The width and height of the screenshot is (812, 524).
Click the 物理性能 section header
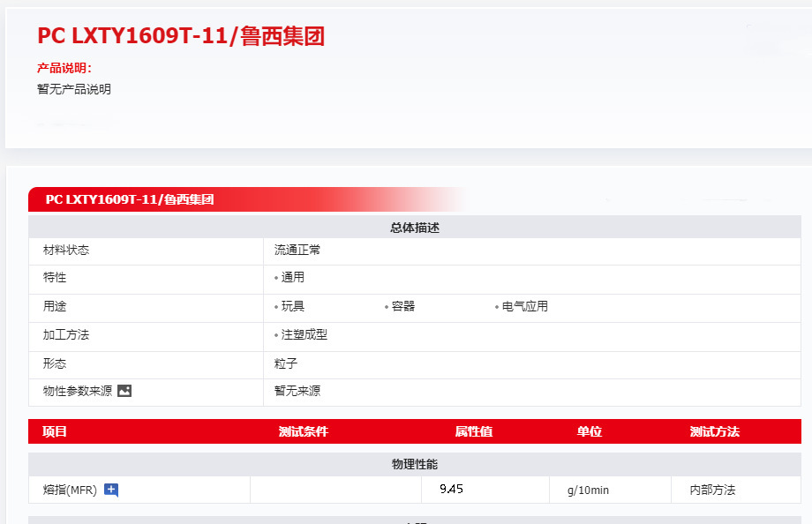415,464
